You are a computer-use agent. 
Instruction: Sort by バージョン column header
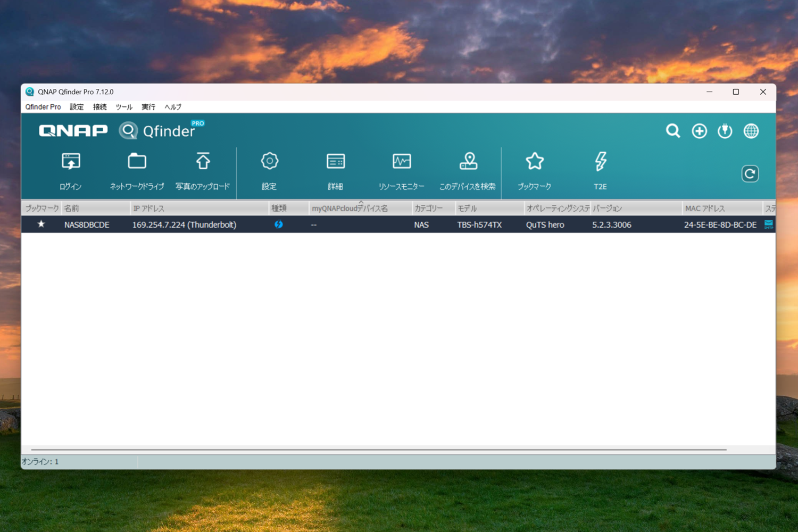(637, 208)
